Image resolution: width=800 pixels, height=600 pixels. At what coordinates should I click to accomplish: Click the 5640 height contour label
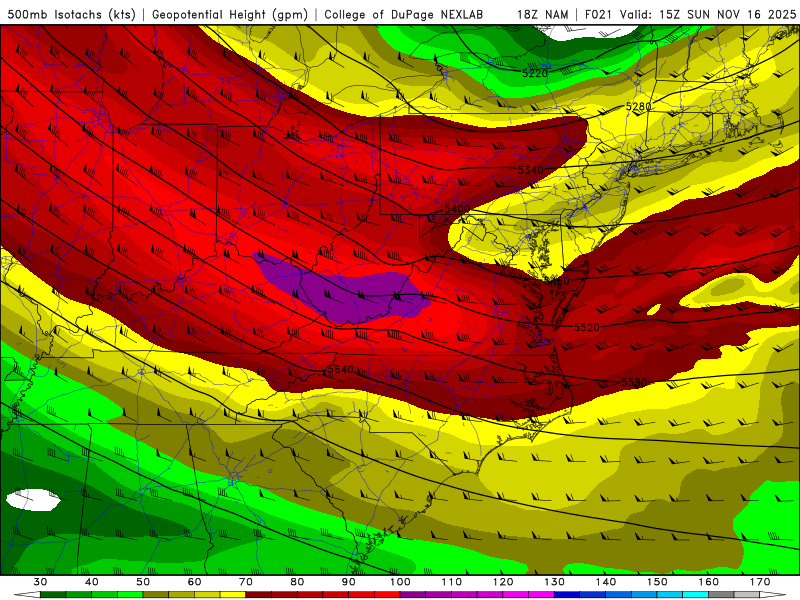click(340, 369)
